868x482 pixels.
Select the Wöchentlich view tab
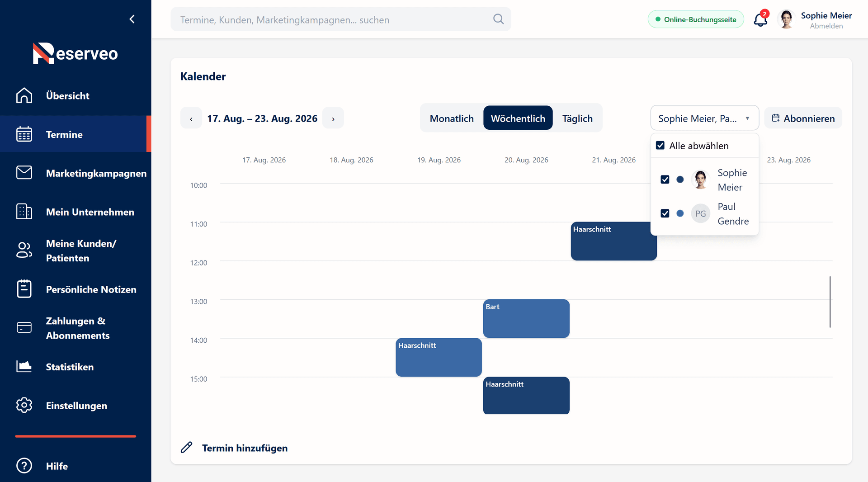[518, 118]
